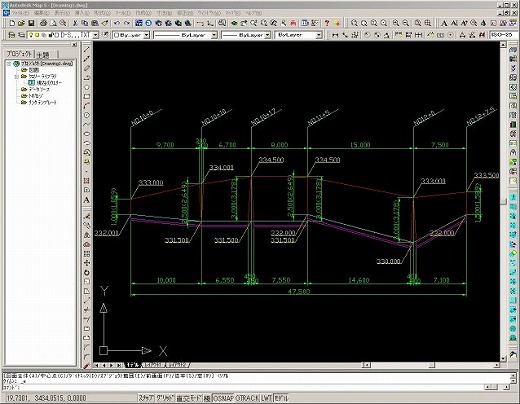The width and height of the screenshot is (520, 404).
Task: Select the Rotate tool in modify toolbar
Action: 87,272
